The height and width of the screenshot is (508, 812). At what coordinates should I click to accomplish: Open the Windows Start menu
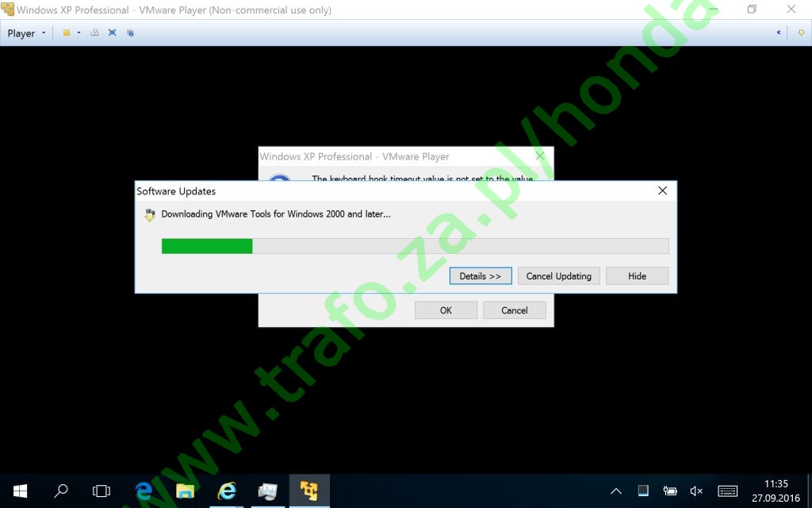[x=20, y=491]
